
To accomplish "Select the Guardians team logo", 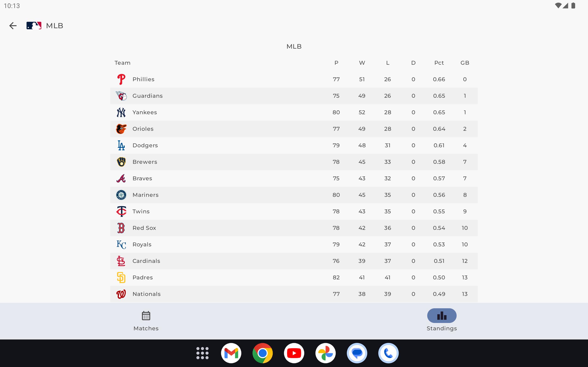I will (x=121, y=96).
